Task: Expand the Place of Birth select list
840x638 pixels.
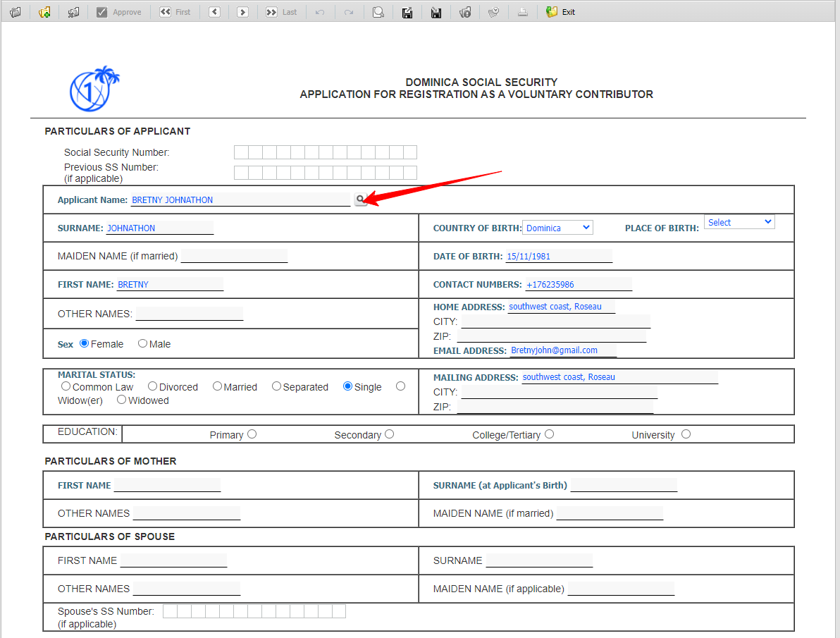Action: point(739,222)
